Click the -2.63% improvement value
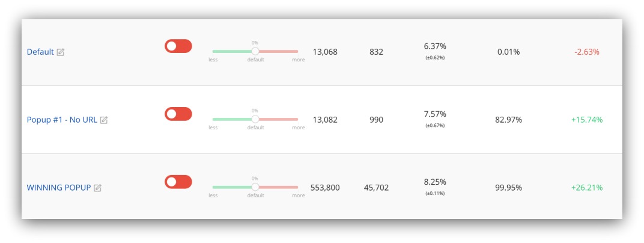Screen dimensions: 644x243 [587, 52]
